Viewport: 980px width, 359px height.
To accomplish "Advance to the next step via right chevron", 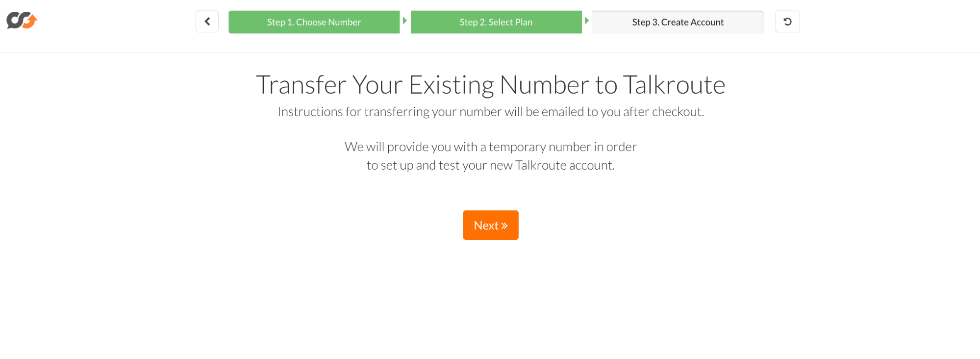I will click(x=586, y=21).
